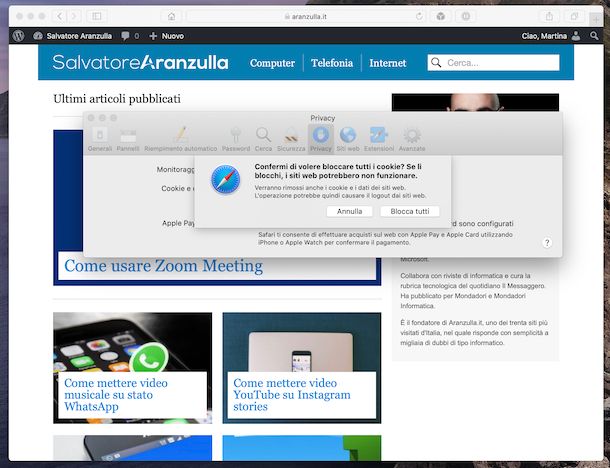Click the admin bar search magnifier
This screenshot has width=610, height=468.
[594, 36]
